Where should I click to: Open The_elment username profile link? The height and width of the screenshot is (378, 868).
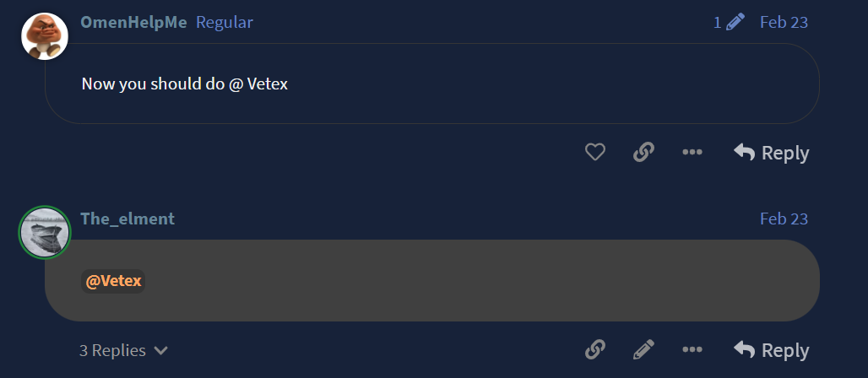[x=127, y=219]
